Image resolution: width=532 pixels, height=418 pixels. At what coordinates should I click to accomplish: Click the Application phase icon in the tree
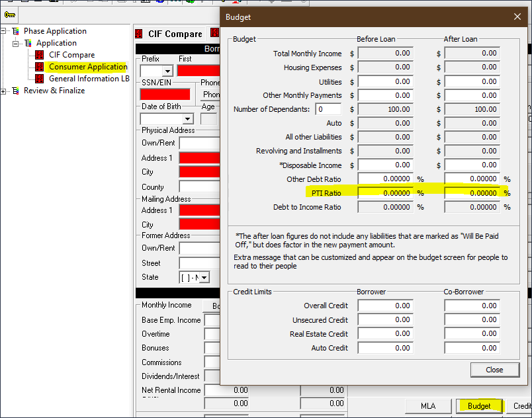[29, 42]
